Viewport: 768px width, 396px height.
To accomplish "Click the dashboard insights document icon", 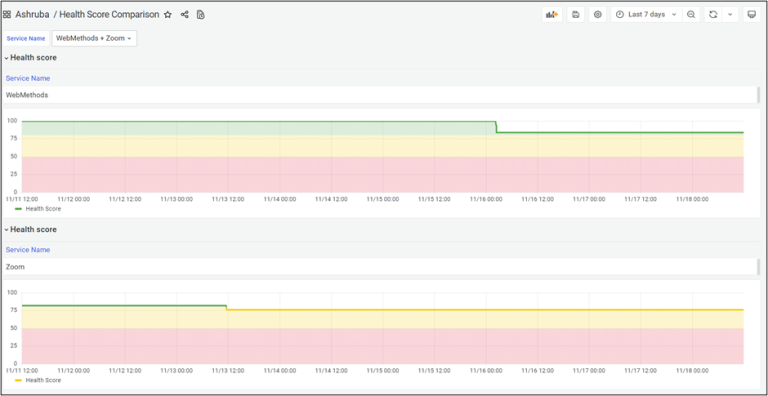I will 200,15.
